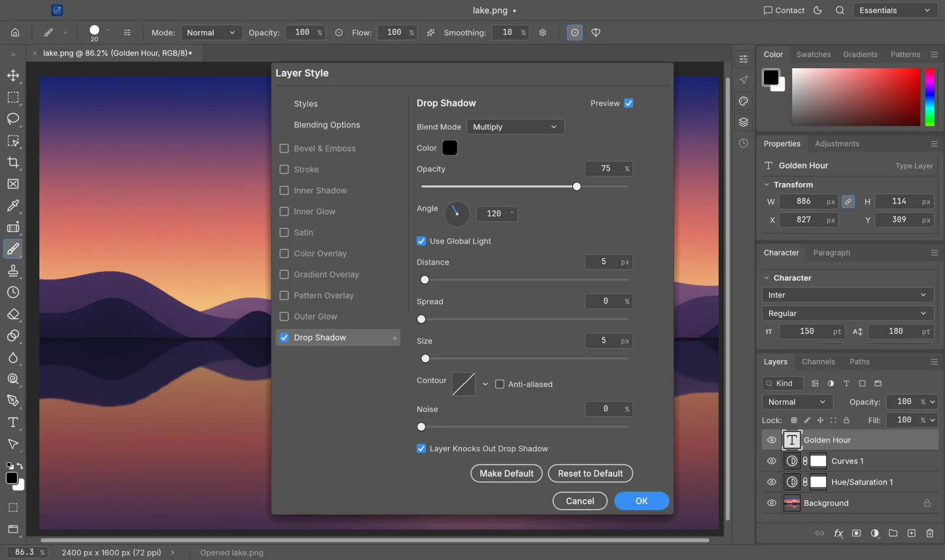Open the History panel clock icon
This screenshot has width=945, height=560.
tap(743, 143)
